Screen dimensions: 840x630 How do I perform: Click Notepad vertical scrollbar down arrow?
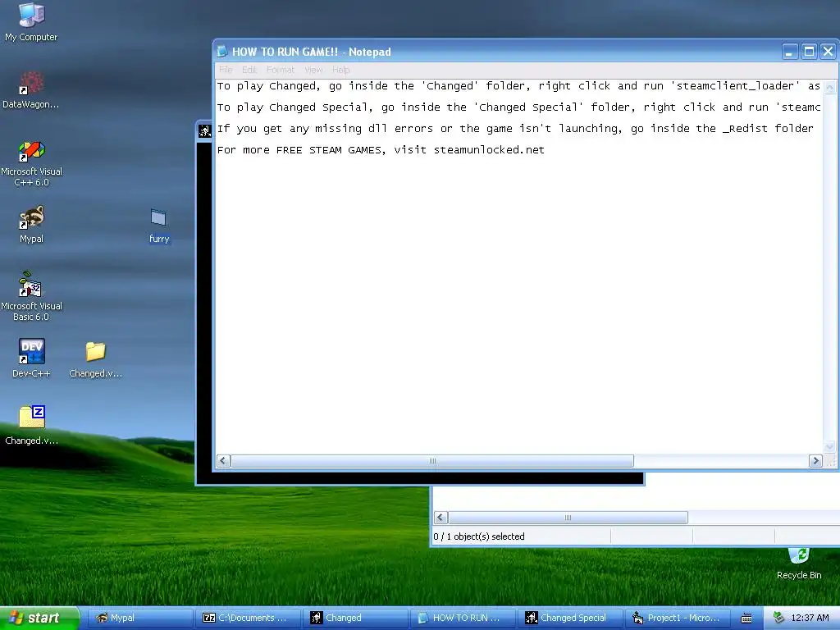point(830,446)
